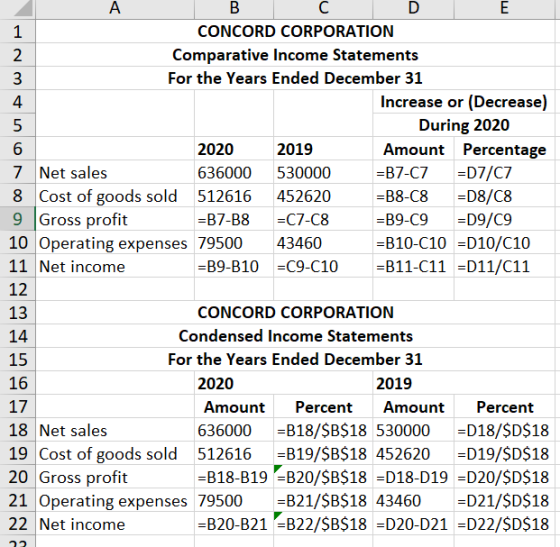Select the formula cell =B22/$B$18
This screenshot has width=560, height=547.
(x=323, y=524)
